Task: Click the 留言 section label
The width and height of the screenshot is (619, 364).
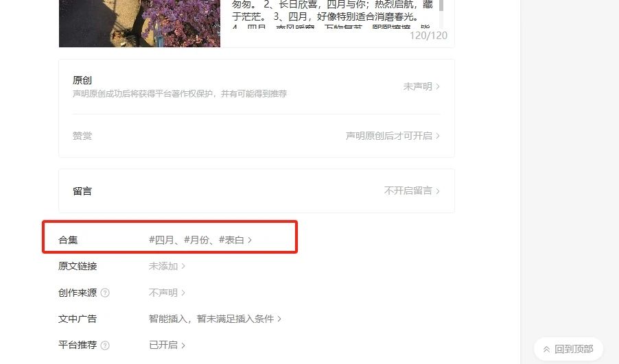Action: (82, 191)
